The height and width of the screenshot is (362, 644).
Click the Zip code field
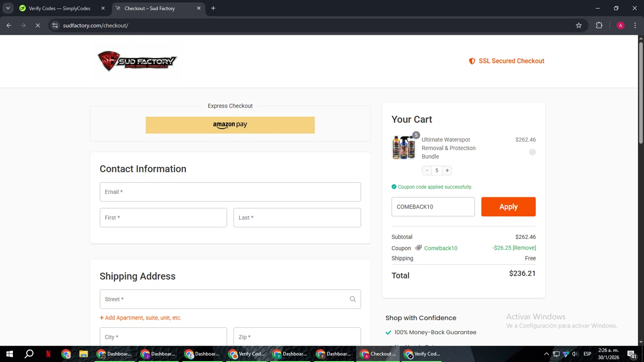coord(297,337)
